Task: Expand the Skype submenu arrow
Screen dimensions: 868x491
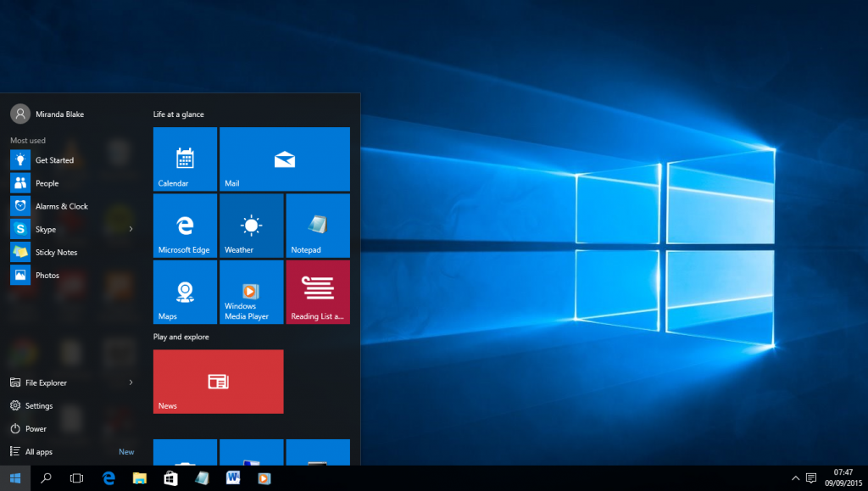Action: point(132,228)
